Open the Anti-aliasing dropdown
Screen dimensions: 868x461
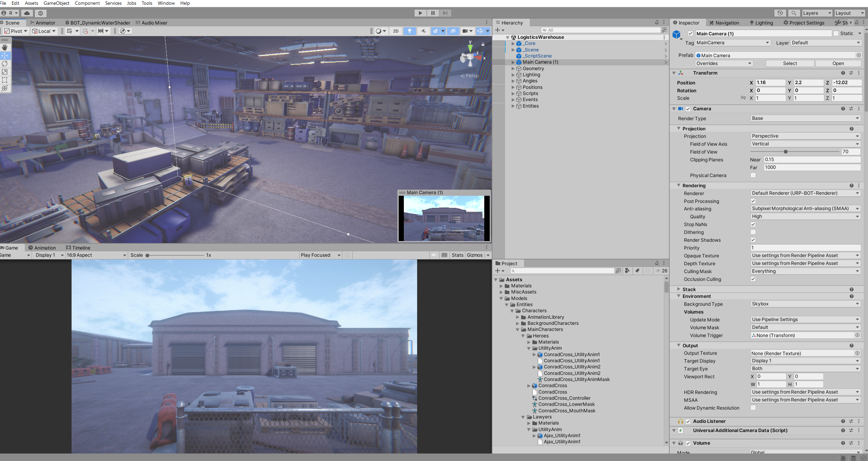pyautogui.click(x=805, y=209)
